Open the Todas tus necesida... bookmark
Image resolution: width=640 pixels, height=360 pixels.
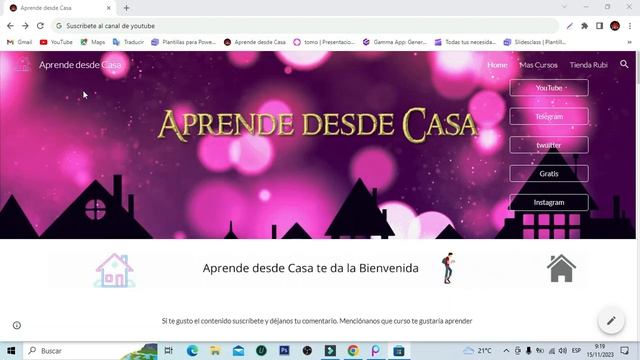pos(465,42)
